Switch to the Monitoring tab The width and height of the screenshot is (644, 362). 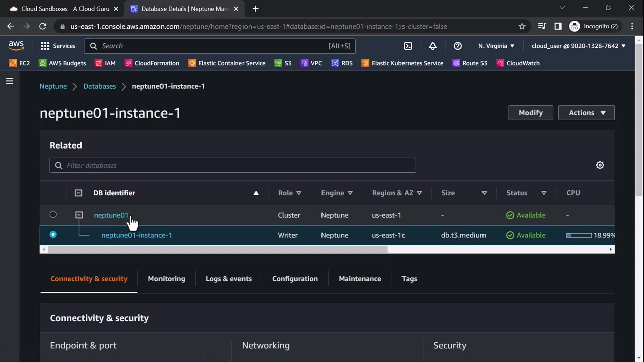point(167,279)
